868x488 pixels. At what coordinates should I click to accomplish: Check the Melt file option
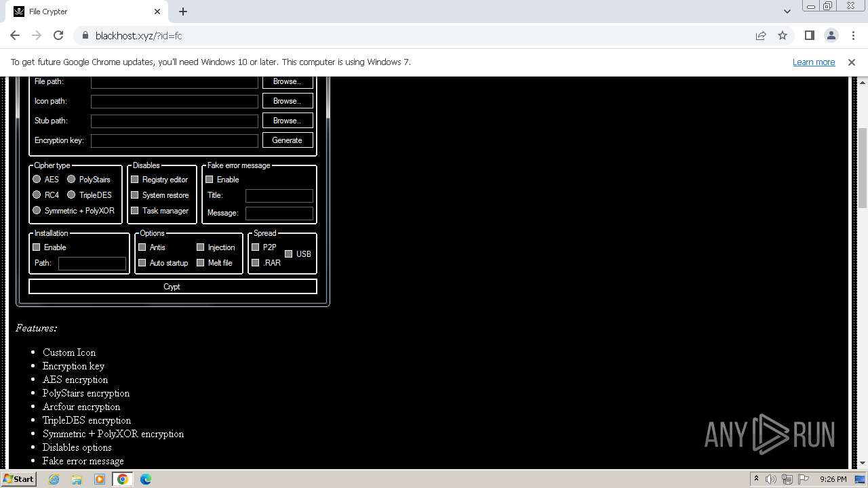pos(201,263)
